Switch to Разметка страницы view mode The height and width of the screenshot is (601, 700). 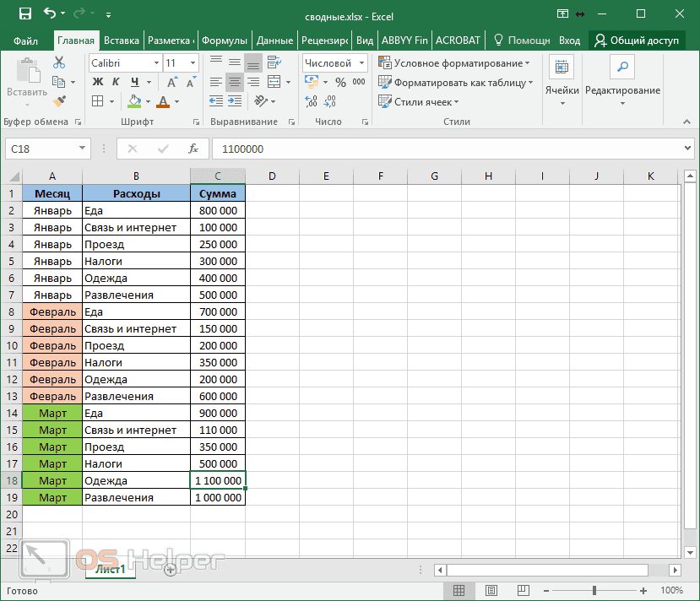pyautogui.click(x=492, y=590)
